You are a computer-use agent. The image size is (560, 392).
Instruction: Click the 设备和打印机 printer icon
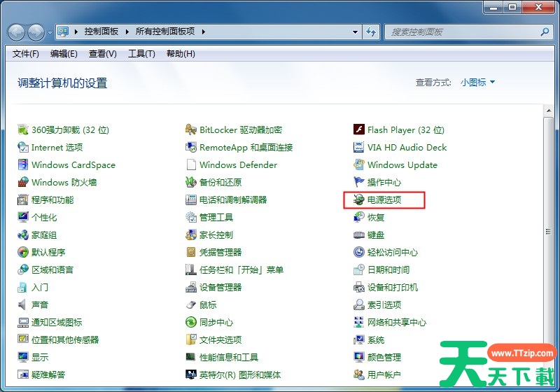[359, 287]
